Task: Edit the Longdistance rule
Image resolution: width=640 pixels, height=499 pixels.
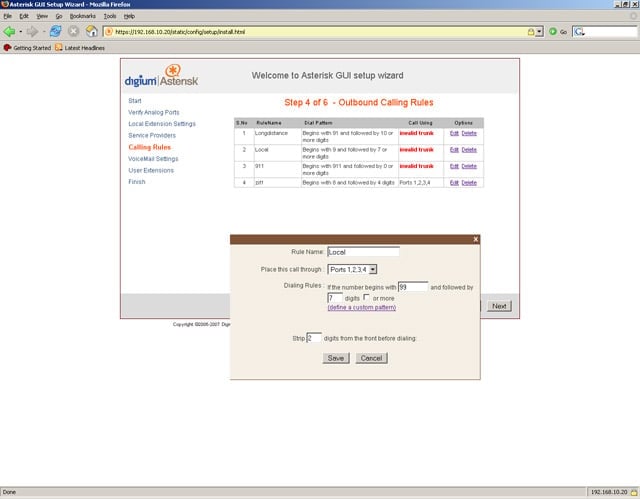Action: tap(454, 133)
